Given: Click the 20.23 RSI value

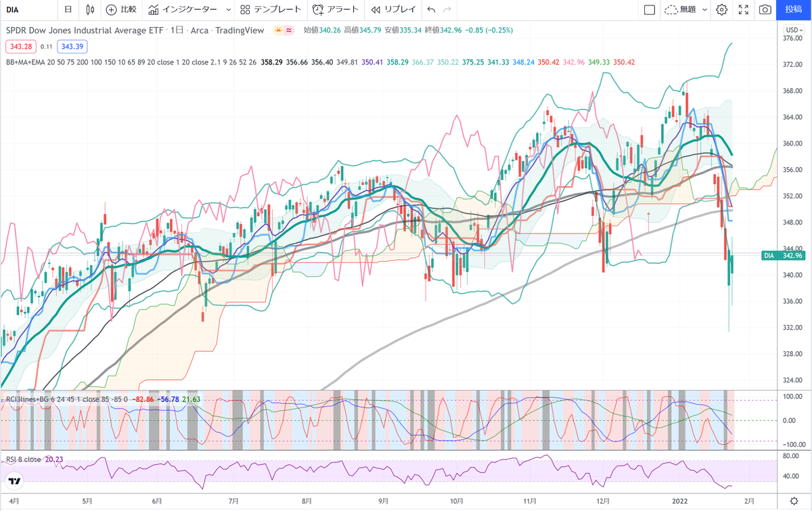Looking at the screenshot, I should point(53,459).
